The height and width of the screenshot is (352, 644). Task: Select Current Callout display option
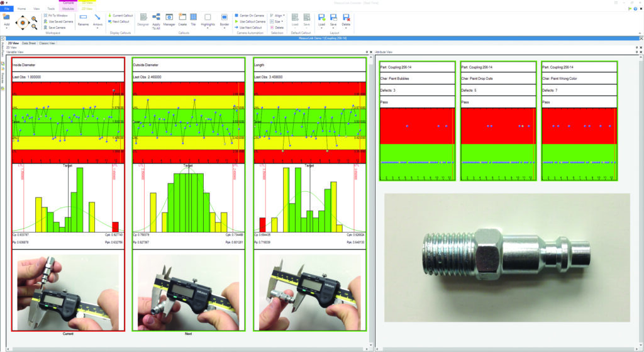point(121,16)
